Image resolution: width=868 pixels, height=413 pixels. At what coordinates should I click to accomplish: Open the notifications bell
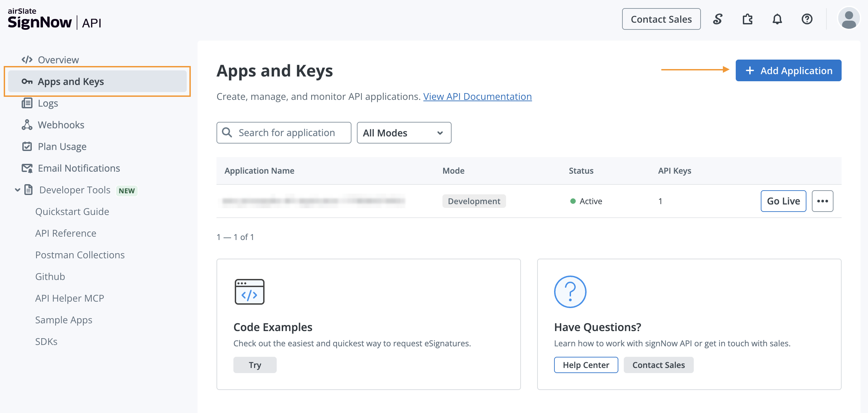[x=777, y=19]
